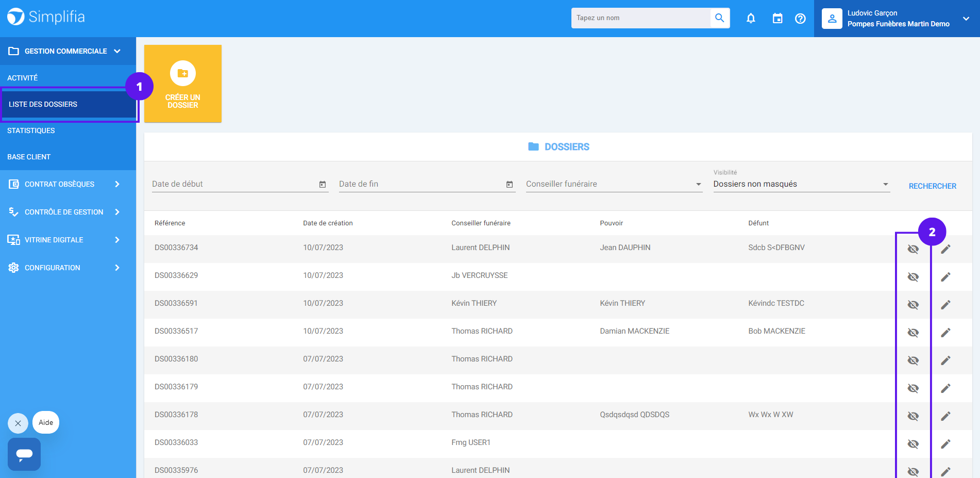Viewport: 980px width, 478px height.
Task: Focus the Tapez un nom search field
Action: (x=641, y=18)
